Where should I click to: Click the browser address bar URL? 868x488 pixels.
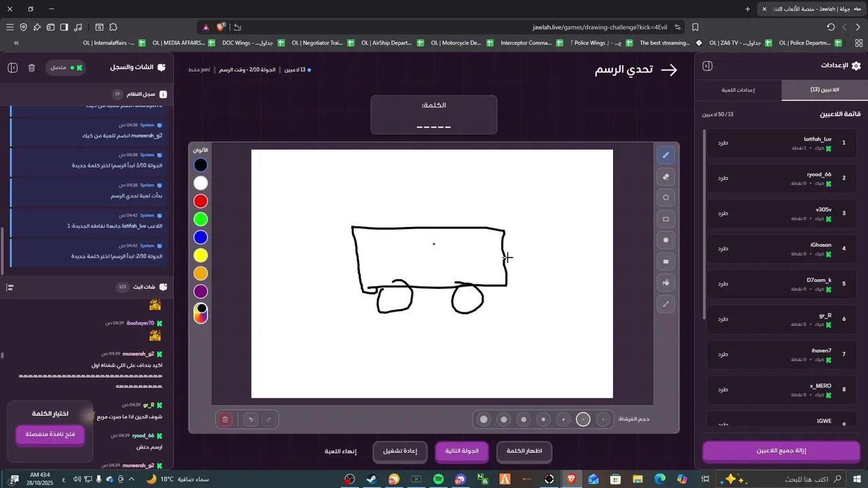(x=599, y=27)
